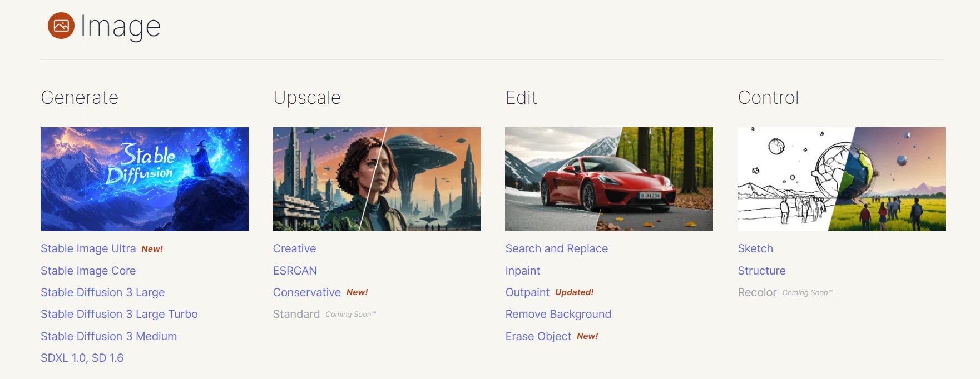Click the New! badge beside Conservative
The image size is (980, 379).
357,292
